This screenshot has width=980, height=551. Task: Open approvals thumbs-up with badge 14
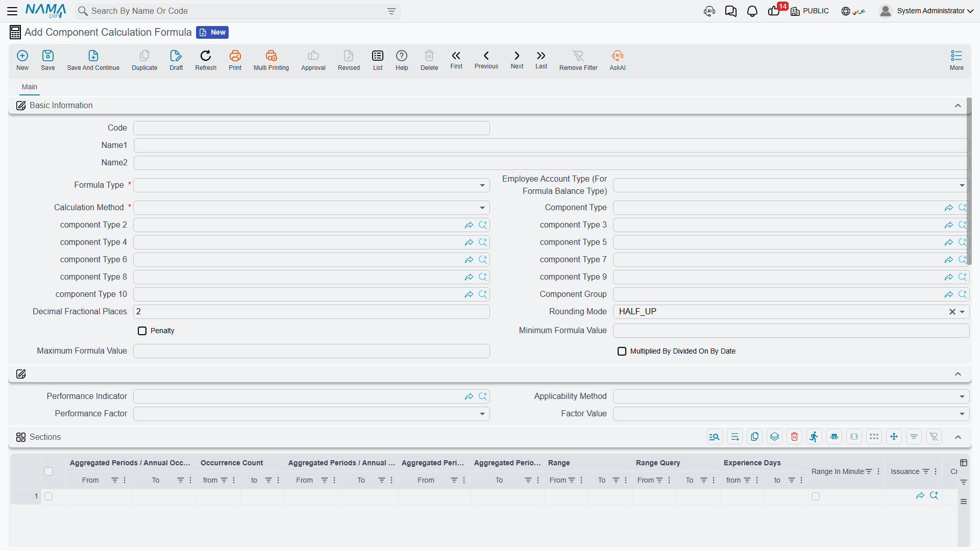[x=775, y=11]
